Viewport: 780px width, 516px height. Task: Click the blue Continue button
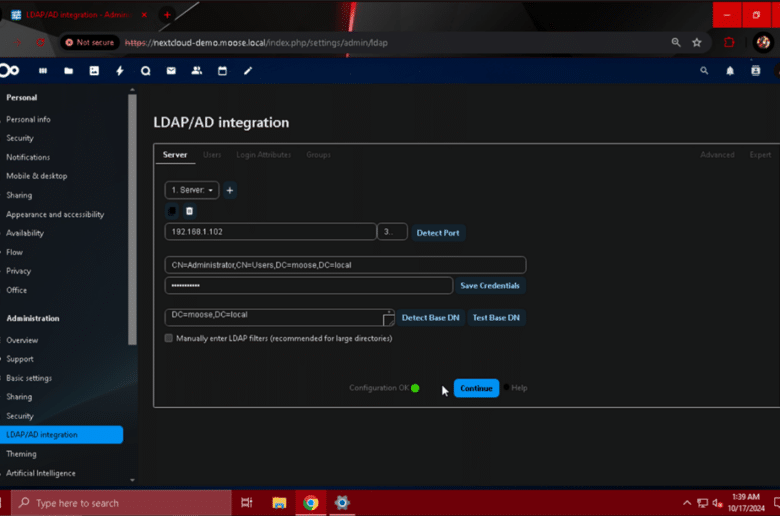tap(477, 388)
